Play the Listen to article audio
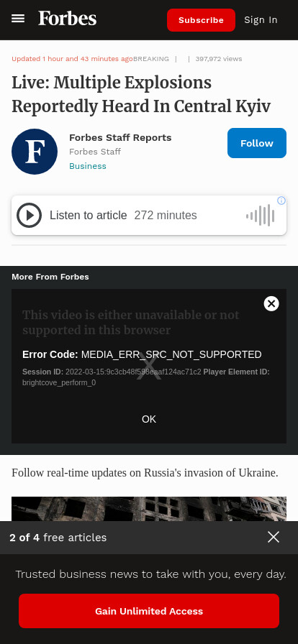298x644 pixels. coord(29,215)
